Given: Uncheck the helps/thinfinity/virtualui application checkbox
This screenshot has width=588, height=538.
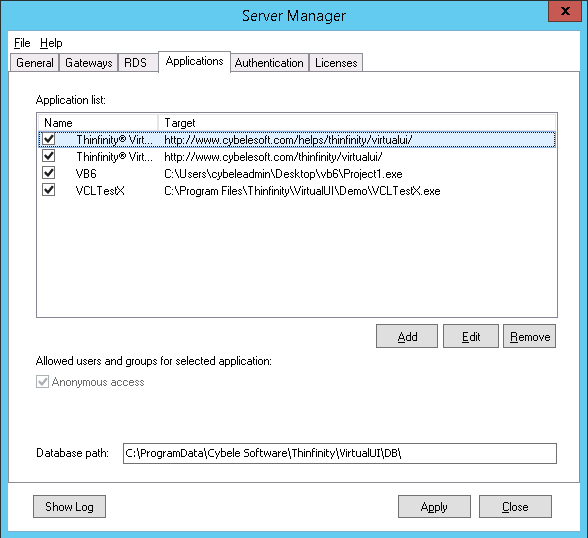Looking at the screenshot, I should 49,139.
